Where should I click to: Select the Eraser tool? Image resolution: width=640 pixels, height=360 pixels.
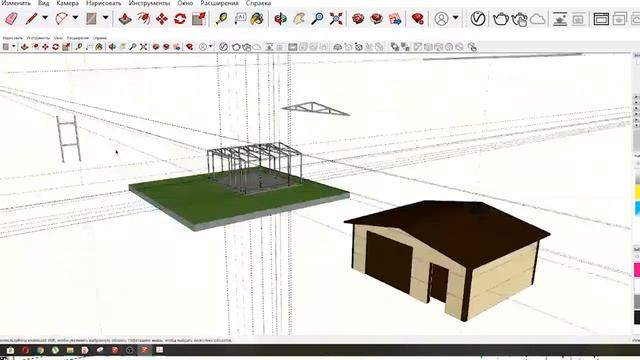coord(11,19)
